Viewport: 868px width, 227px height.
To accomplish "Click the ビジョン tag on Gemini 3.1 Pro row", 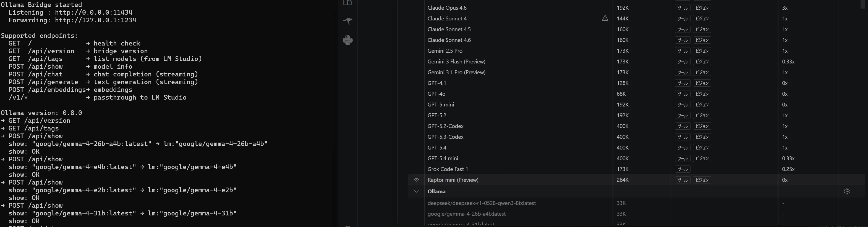I will (702, 72).
